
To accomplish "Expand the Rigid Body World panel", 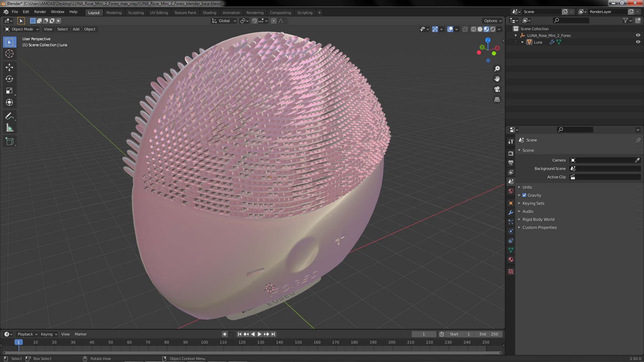I will [538, 219].
